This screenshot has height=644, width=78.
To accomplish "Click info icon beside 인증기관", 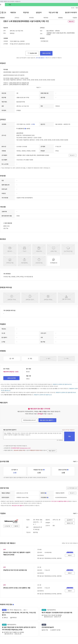I will 45,493.
